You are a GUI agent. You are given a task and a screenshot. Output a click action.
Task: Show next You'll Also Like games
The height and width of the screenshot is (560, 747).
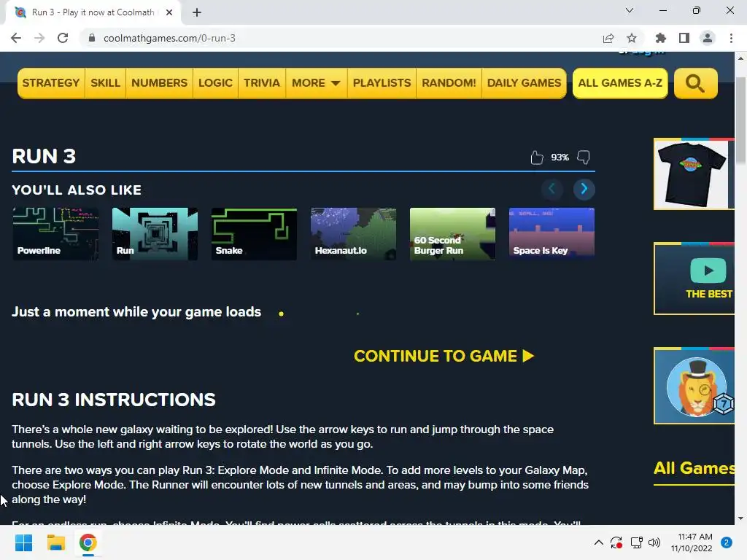point(584,189)
